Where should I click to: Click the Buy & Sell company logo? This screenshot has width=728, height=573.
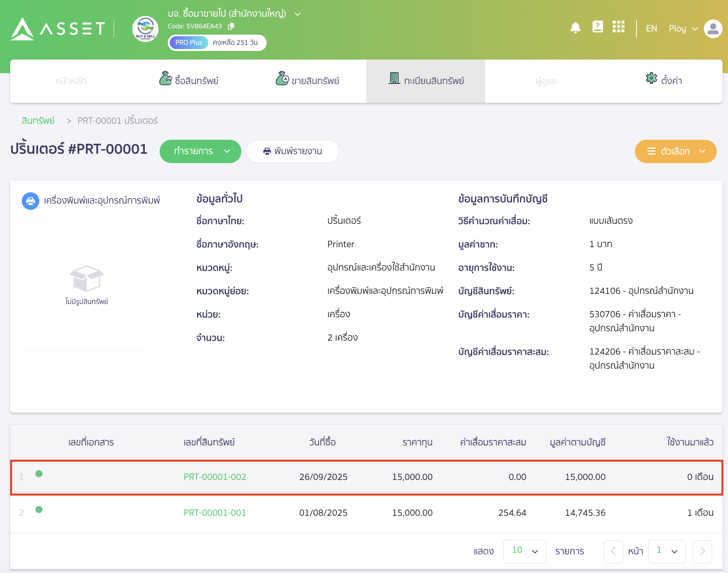[x=145, y=29]
